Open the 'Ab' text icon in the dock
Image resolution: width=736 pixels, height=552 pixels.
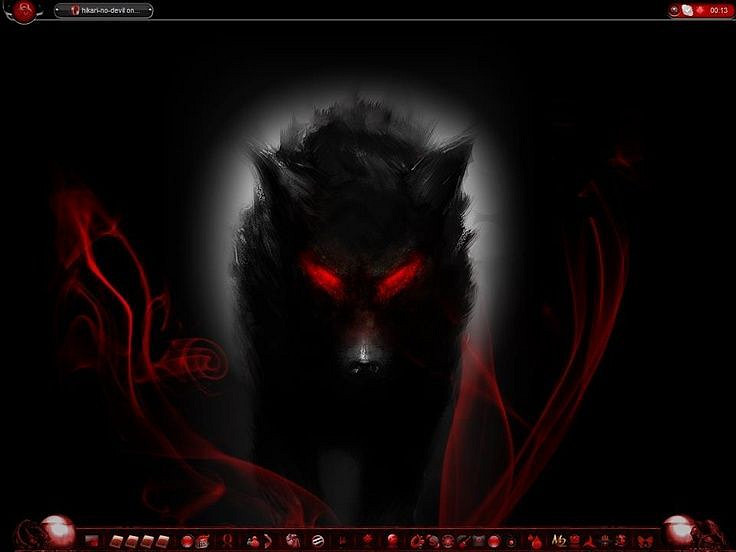[559, 541]
